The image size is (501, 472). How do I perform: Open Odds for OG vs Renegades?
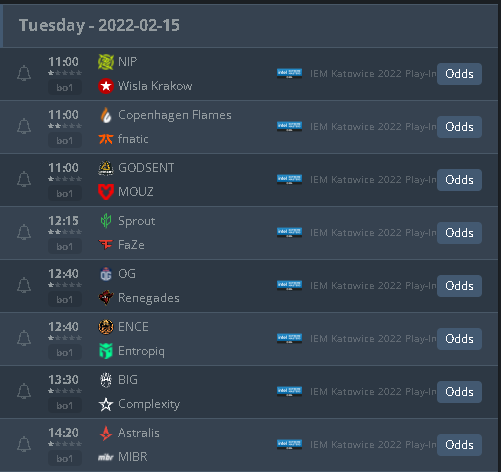pos(459,286)
